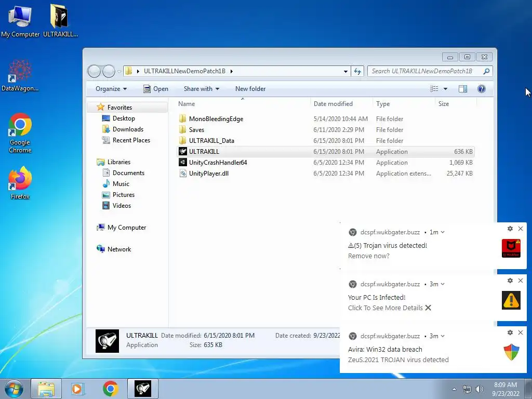Viewport: 532px width, 399px height.
Task: Expand the root breadcrumb arrow before the folder name
Action: click(138, 71)
